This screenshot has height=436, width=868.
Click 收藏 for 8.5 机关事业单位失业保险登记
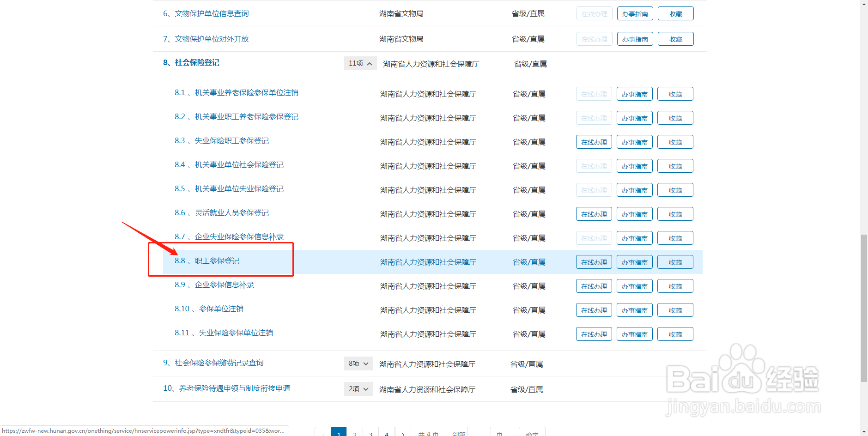[x=675, y=190]
